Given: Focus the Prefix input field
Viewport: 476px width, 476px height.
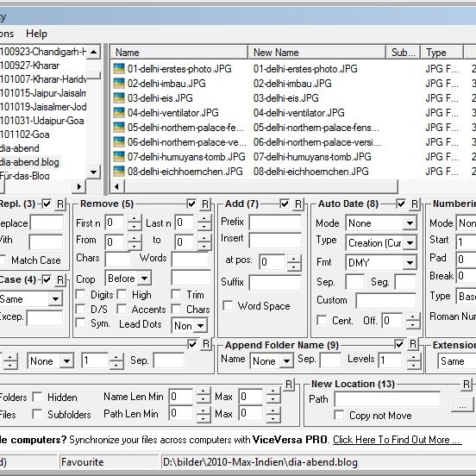Looking at the screenshot, I should pos(275,222).
